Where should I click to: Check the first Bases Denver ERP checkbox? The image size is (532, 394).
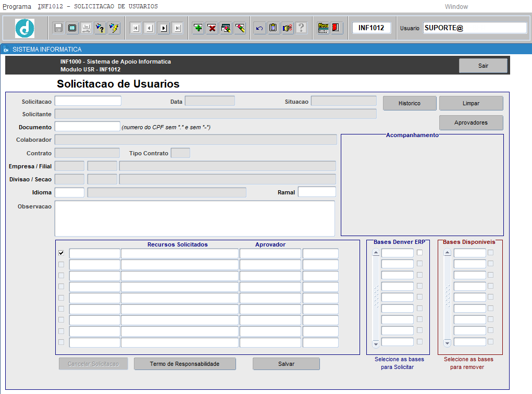[419, 252]
